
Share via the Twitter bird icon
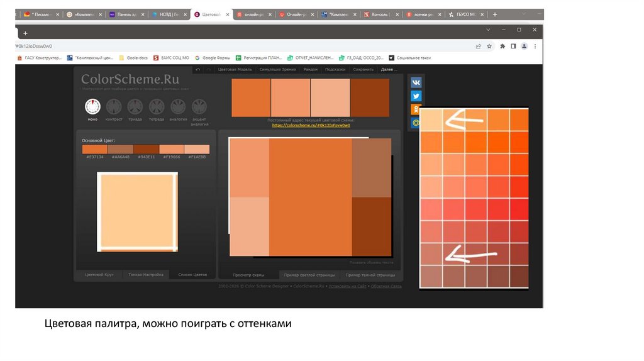tap(416, 96)
